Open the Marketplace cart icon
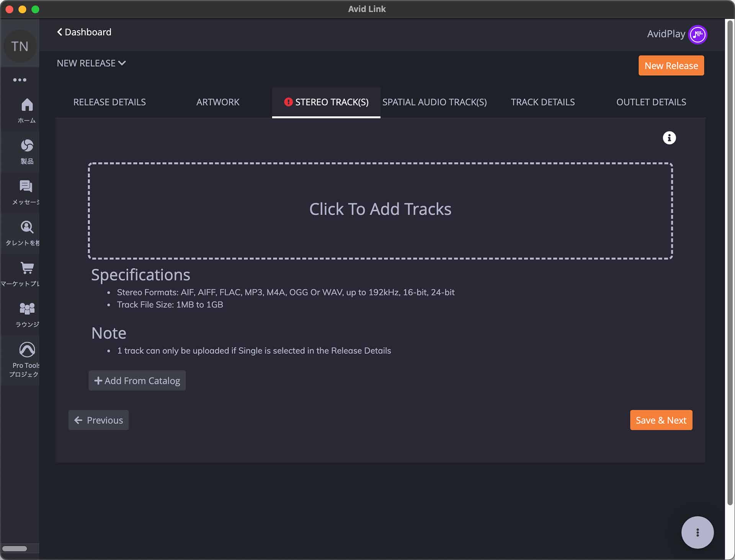The height and width of the screenshot is (560, 735). [27, 268]
